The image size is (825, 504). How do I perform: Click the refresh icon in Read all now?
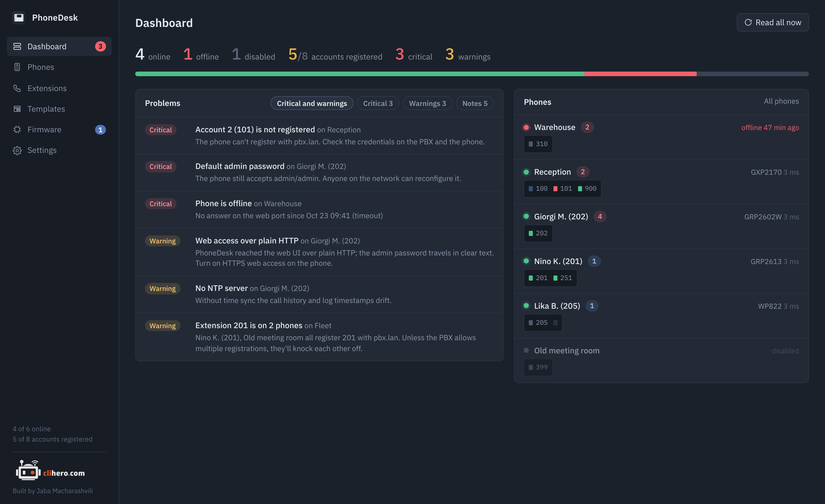point(748,22)
